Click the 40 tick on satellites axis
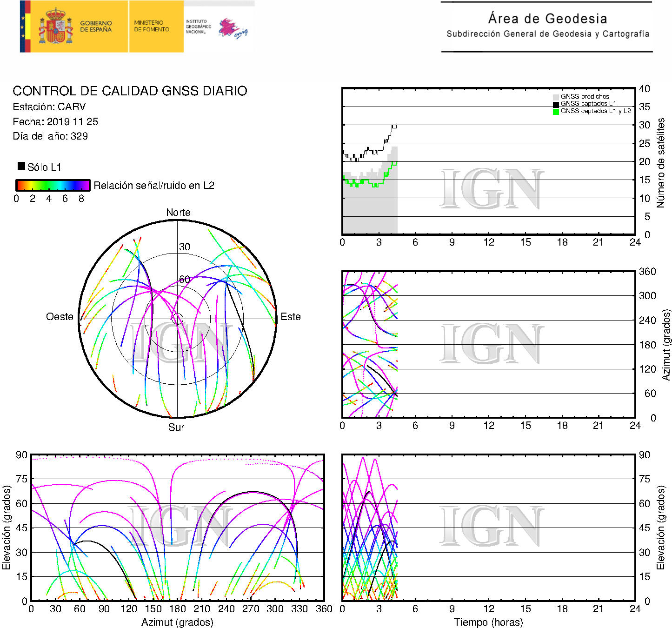Image resolution: width=672 pixels, height=628 pixels. click(644, 88)
